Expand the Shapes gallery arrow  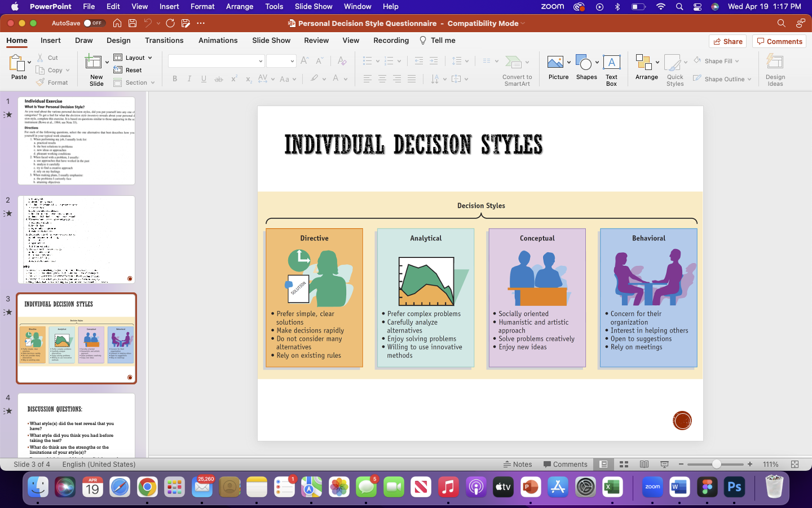click(x=597, y=63)
